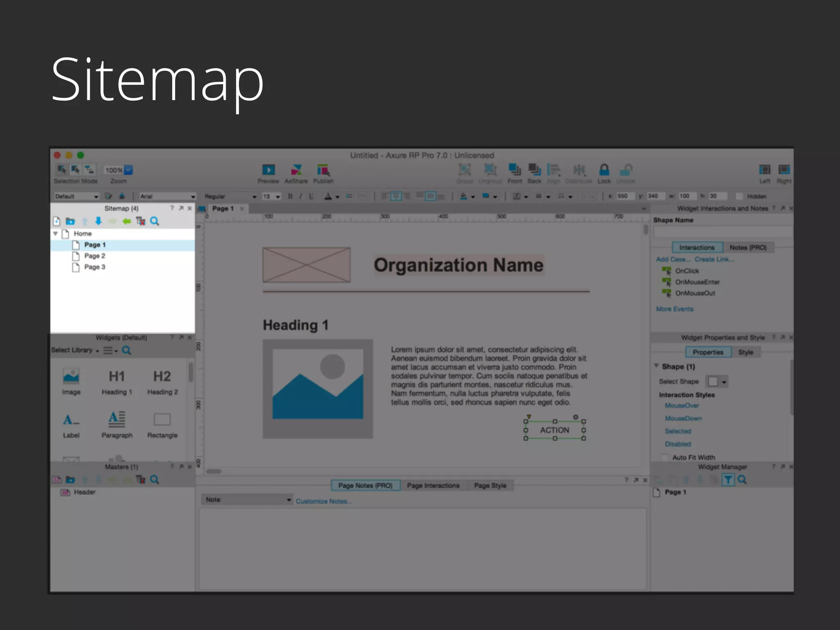Search the Sitemap panel
The height and width of the screenshot is (630, 840).
click(155, 221)
